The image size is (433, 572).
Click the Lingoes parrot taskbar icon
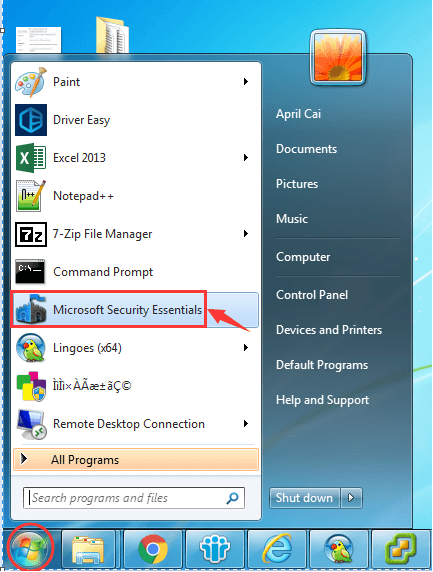tap(339, 549)
